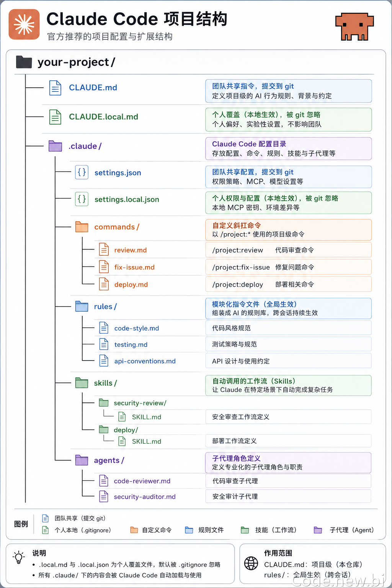Select the code-reviewer.md entry

[142, 481]
